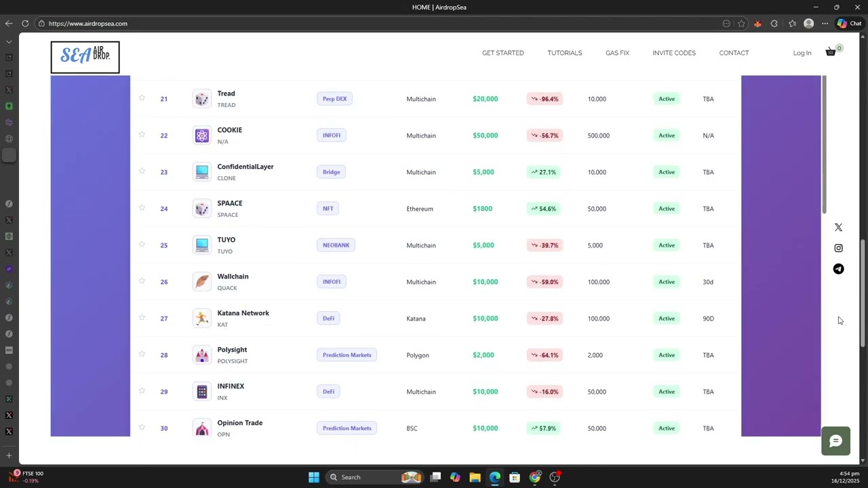Favorite Katana Network with its star
This screenshot has width=868, height=488.
pos(142,317)
